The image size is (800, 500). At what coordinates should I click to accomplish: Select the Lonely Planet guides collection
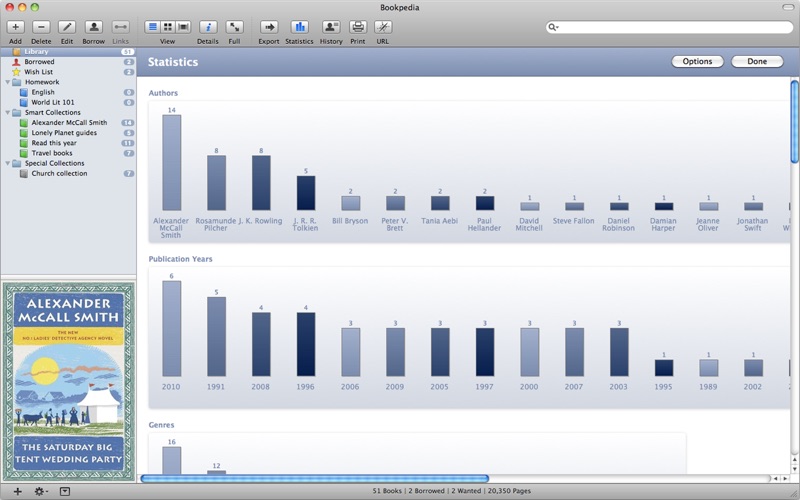tap(64, 133)
